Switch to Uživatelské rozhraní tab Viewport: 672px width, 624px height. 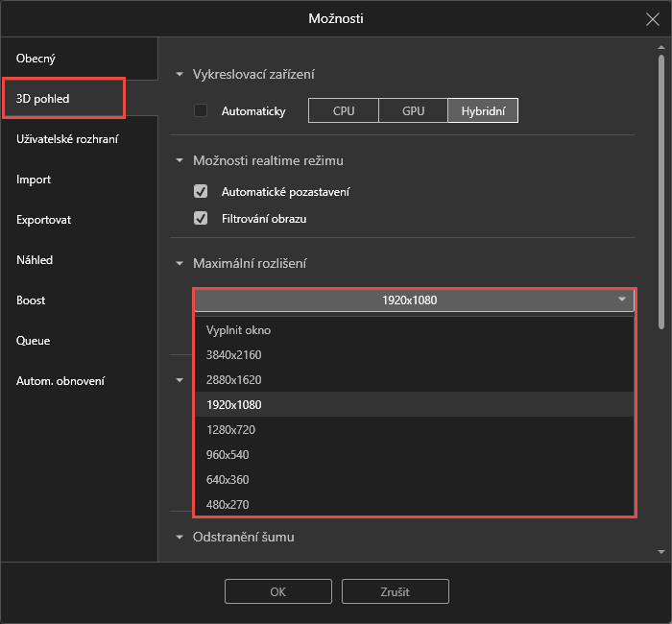tap(67, 139)
